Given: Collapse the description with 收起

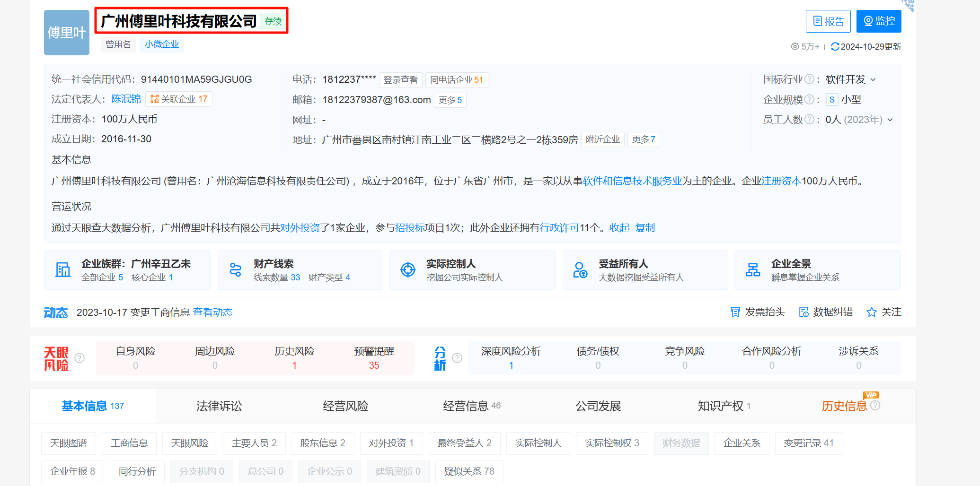Looking at the screenshot, I should [619, 228].
